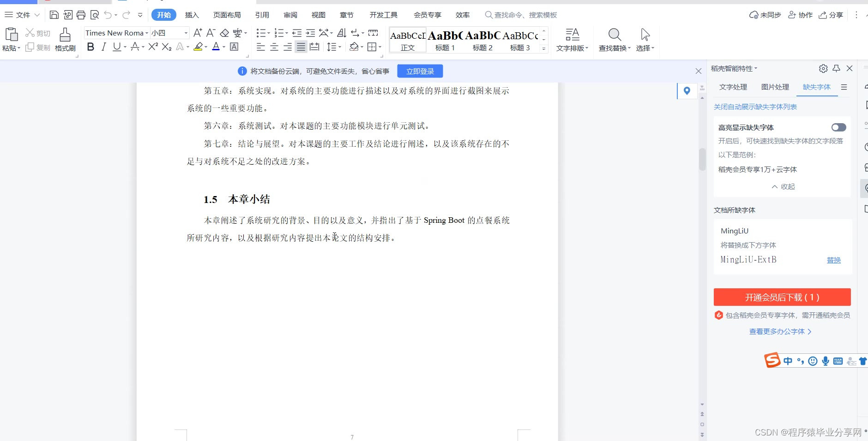The height and width of the screenshot is (441, 868).
Task: Apply 标题 1 heading style
Action: point(445,40)
